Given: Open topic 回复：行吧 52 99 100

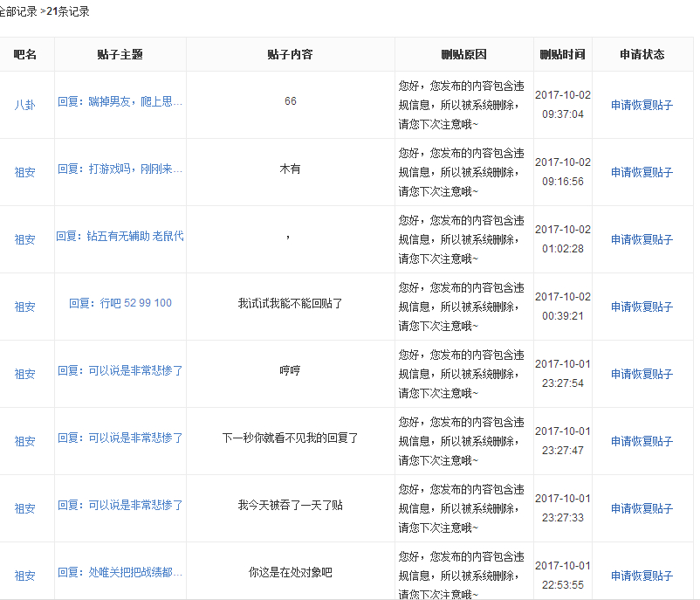Looking at the screenshot, I should point(120,303).
